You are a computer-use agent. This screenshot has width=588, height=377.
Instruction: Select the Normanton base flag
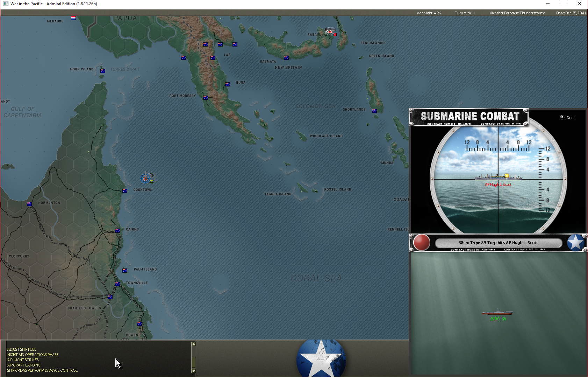pos(29,204)
